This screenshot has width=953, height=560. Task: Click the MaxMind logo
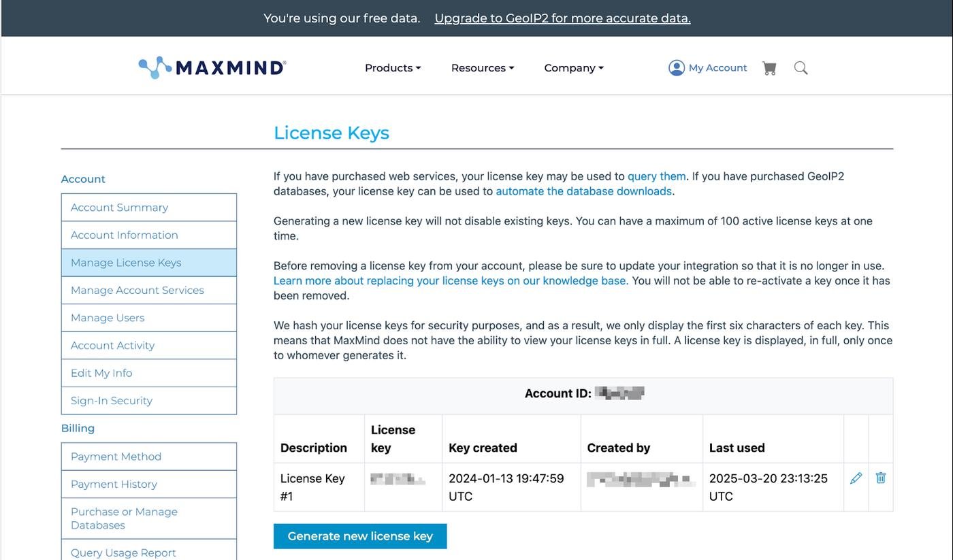212,67
